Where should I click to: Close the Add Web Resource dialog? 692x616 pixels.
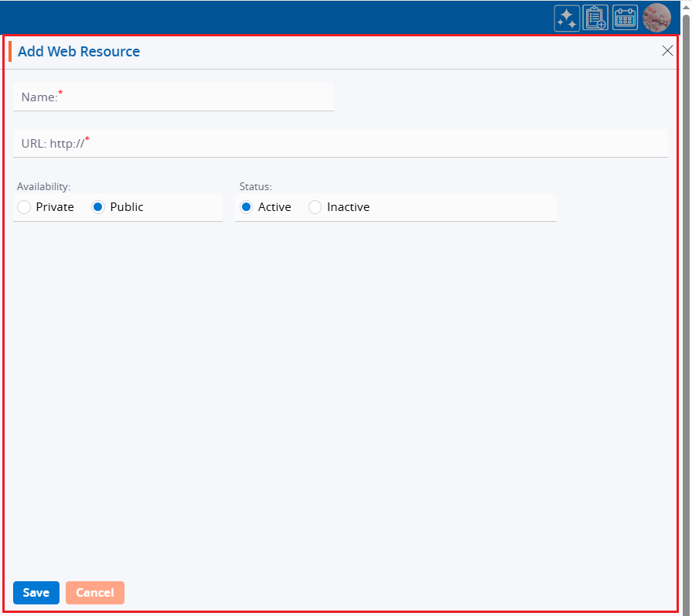click(667, 51)
